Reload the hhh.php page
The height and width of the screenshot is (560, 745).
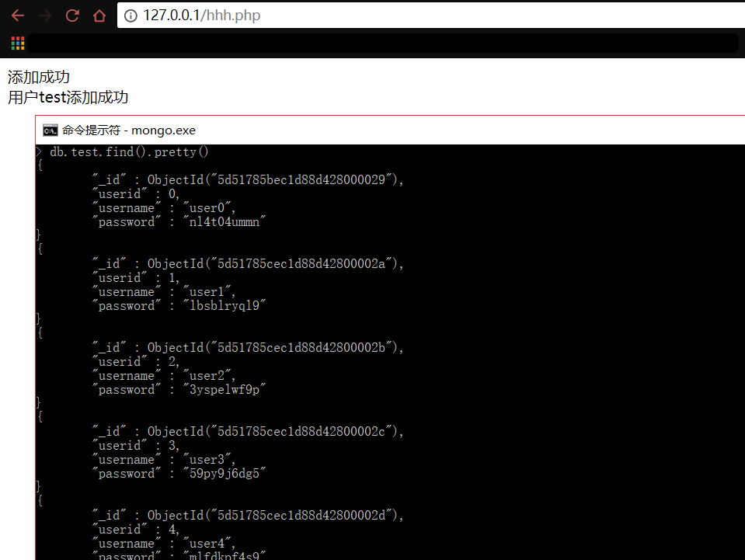(72, 16)
